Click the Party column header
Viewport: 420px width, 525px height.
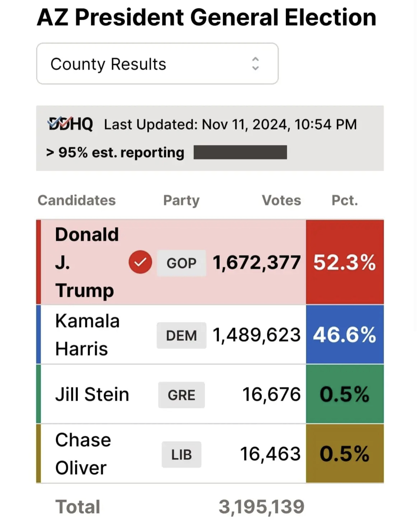click(x=181, y=200)
